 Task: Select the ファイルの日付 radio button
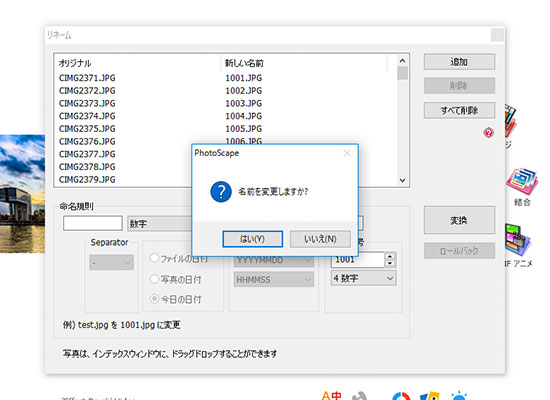coord(154,258)
